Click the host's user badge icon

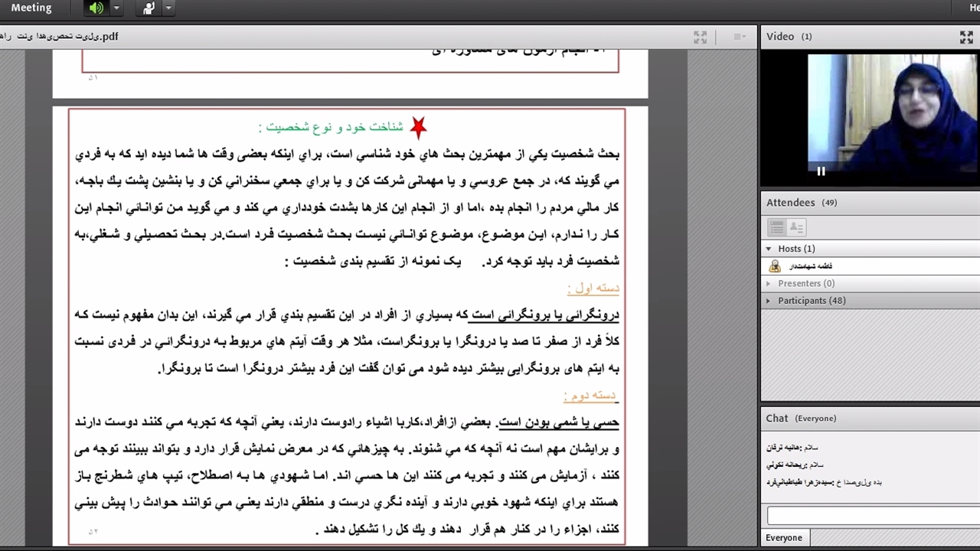775,266
